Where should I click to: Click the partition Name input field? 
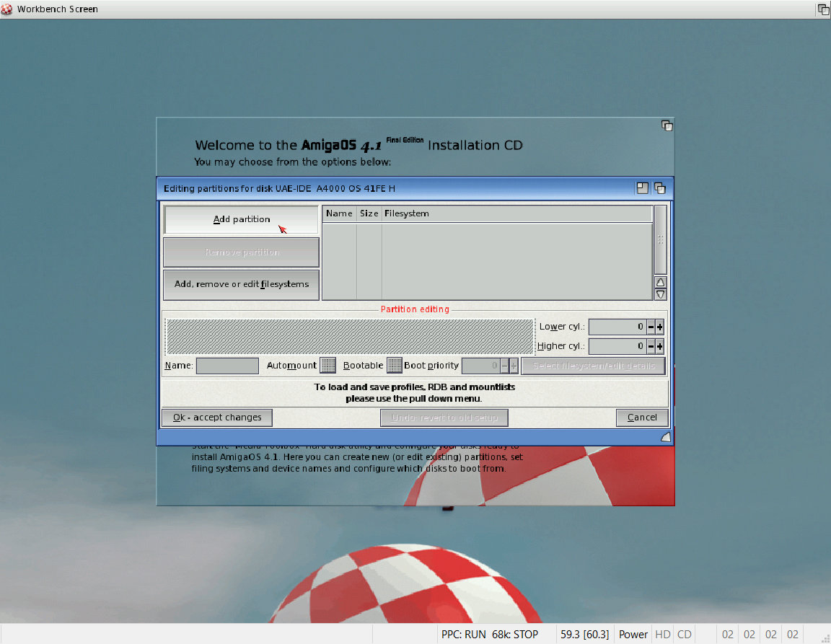coord(227,366)
